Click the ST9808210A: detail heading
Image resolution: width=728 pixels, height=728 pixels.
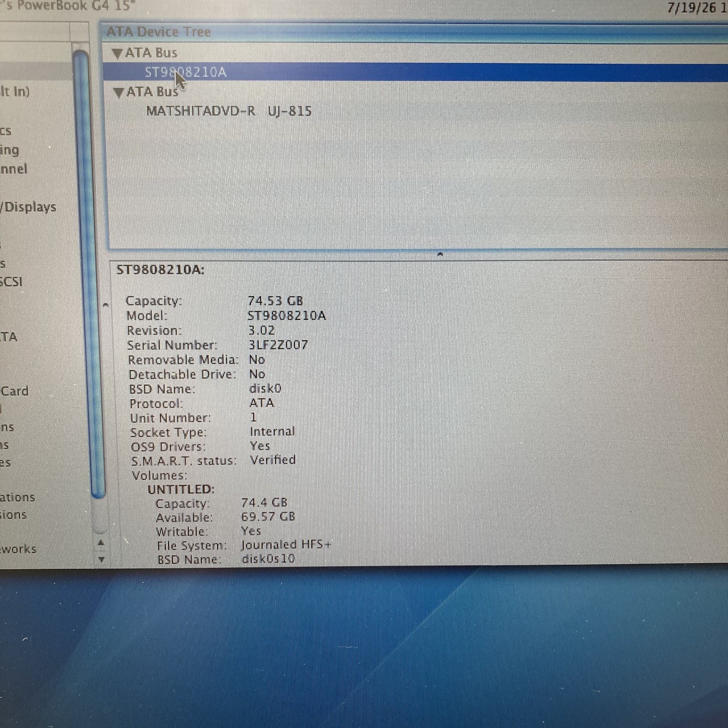tap(161, 270)
